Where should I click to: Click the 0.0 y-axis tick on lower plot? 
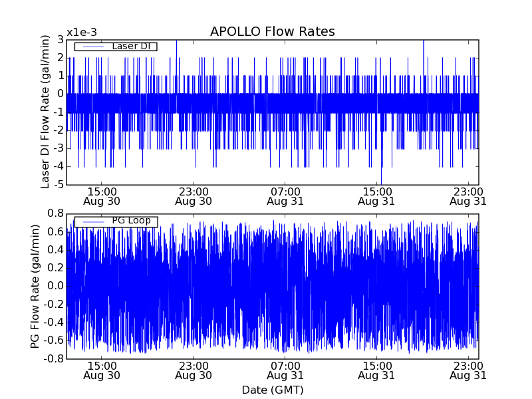point(55,286)
